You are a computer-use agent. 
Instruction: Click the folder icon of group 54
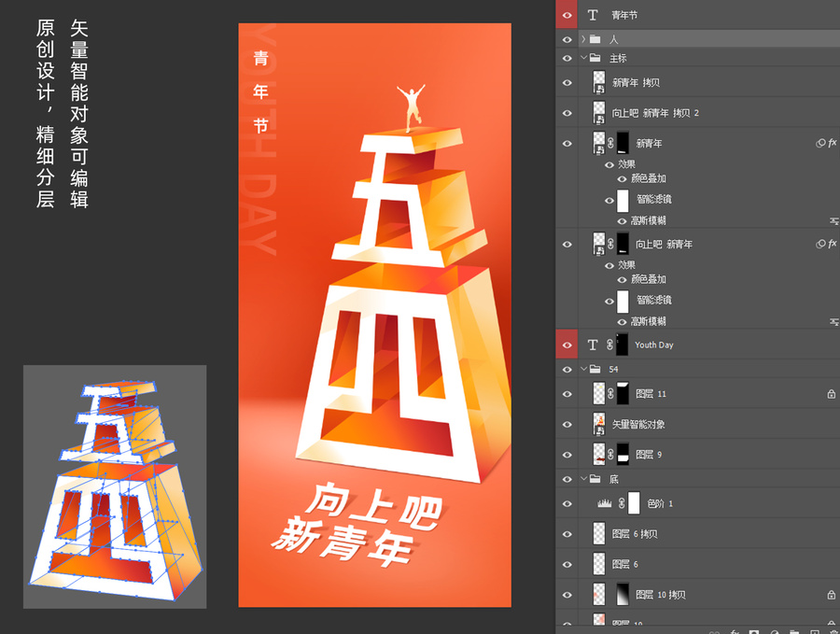tap(595, 369)
